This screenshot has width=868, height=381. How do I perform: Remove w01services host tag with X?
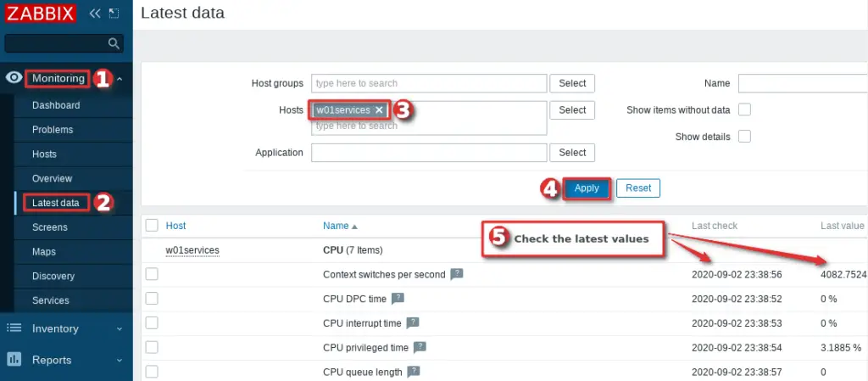(x=379, y=110)
